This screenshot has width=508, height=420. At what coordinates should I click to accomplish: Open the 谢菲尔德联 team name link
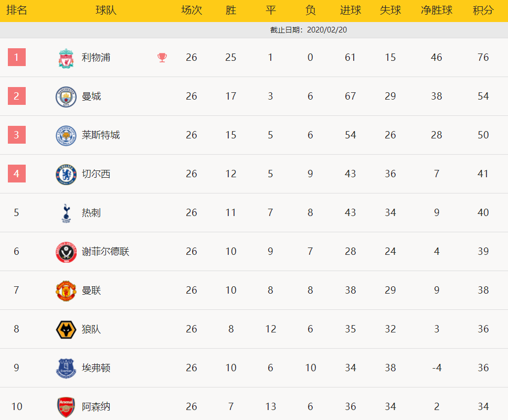[105, 251]
